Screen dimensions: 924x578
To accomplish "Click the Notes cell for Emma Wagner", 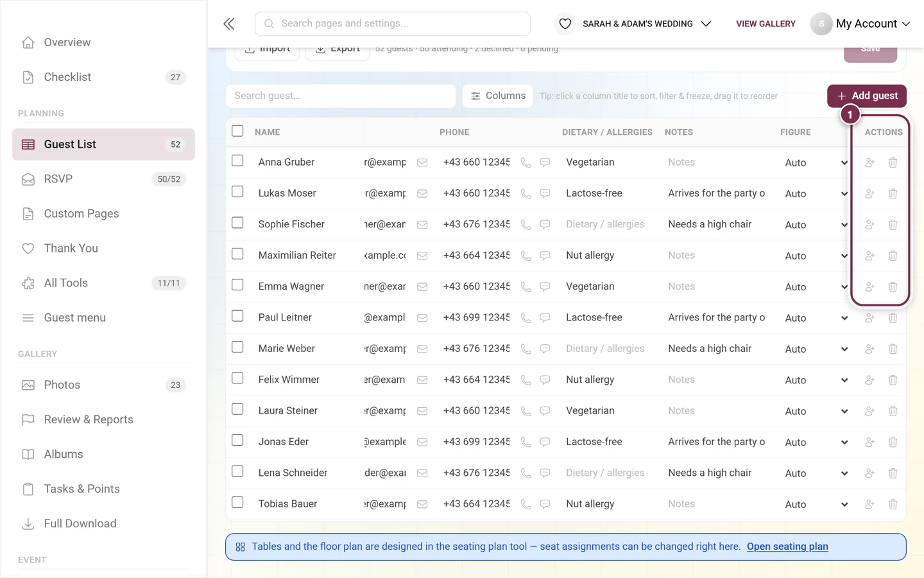I will pos(716,287).
